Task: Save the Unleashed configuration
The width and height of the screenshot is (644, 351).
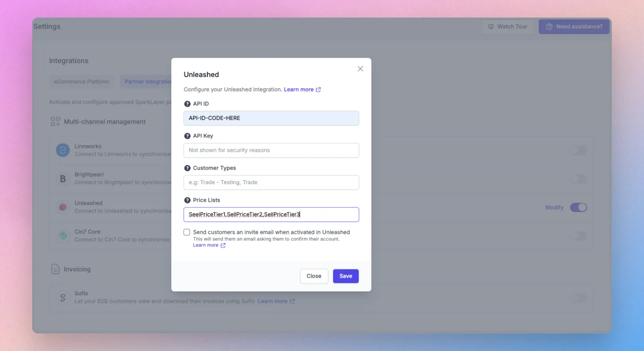Action: [x=346, y=276]
